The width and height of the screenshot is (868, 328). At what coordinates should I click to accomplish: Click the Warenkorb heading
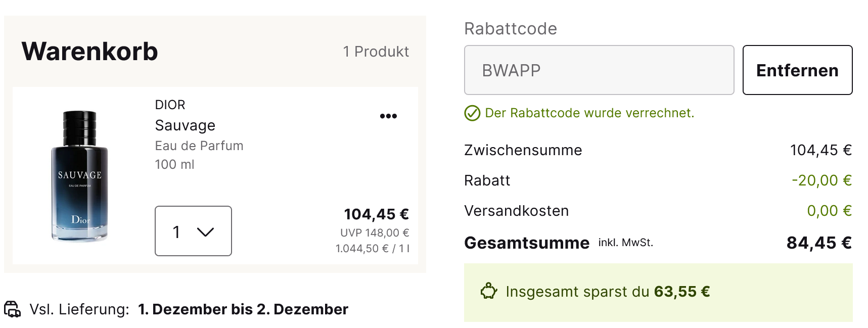(x=89, y=52)
